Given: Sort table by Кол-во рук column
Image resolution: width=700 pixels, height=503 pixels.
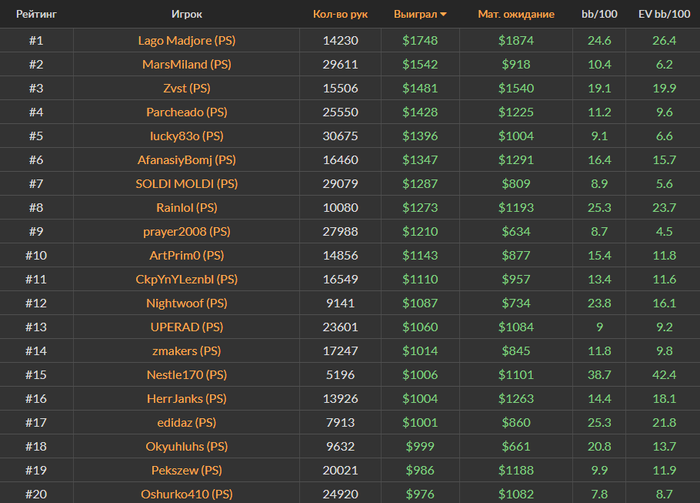Looking at the screenshot, I should [x=340, y=14].
